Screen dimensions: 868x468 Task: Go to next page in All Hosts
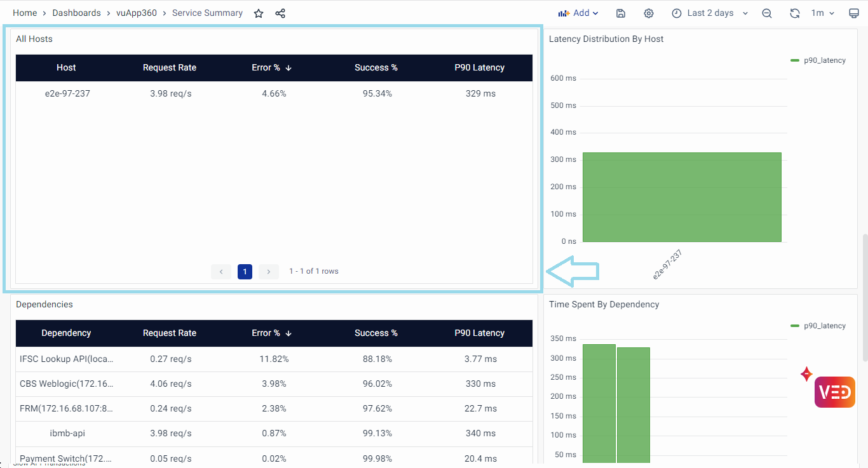pos(269,272)
